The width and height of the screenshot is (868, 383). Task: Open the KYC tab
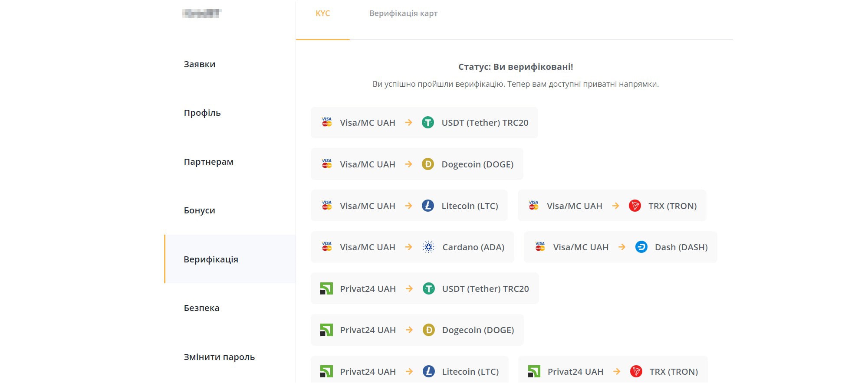click(322, 13)
